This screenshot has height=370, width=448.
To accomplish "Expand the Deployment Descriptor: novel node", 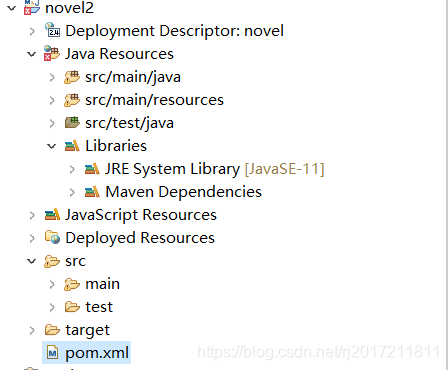I will (x=32, y=31).
